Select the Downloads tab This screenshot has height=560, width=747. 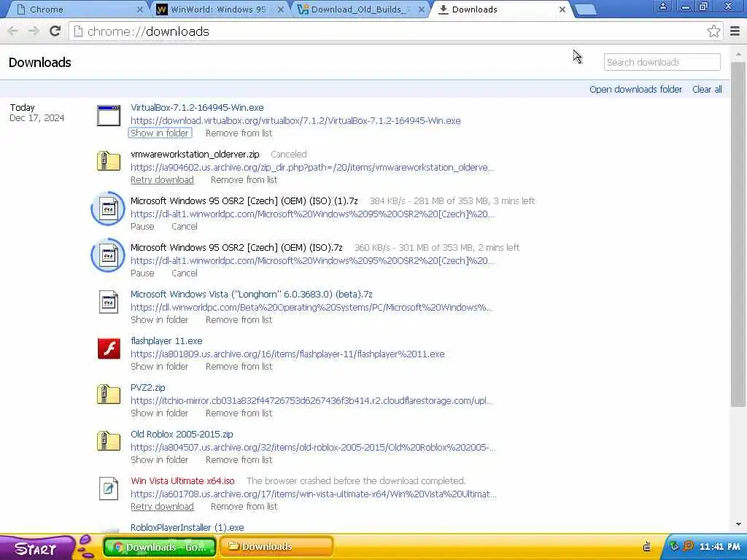[x=500, y=9]
